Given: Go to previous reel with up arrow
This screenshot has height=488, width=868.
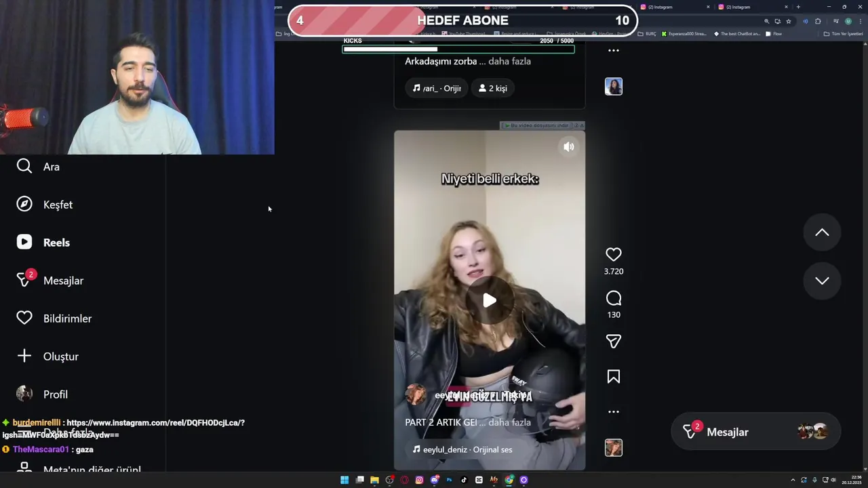Looking at the screenshot, I should [822, 232].
